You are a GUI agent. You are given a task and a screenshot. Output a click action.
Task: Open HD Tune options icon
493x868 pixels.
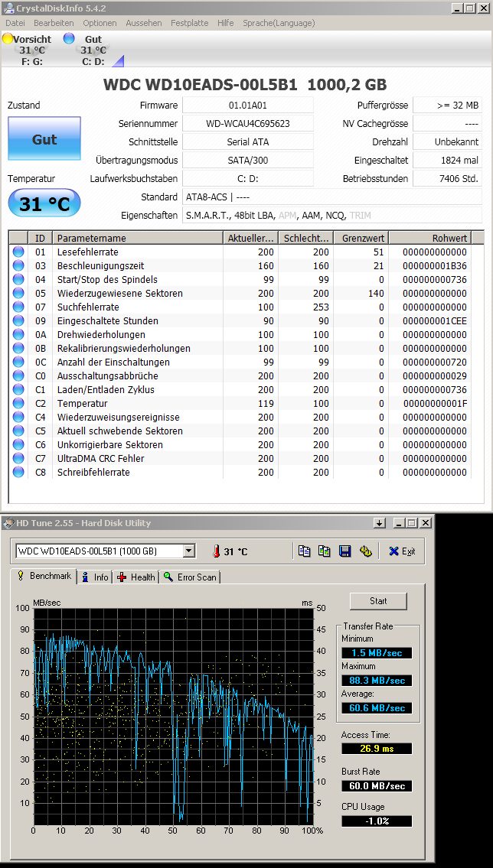365,551
